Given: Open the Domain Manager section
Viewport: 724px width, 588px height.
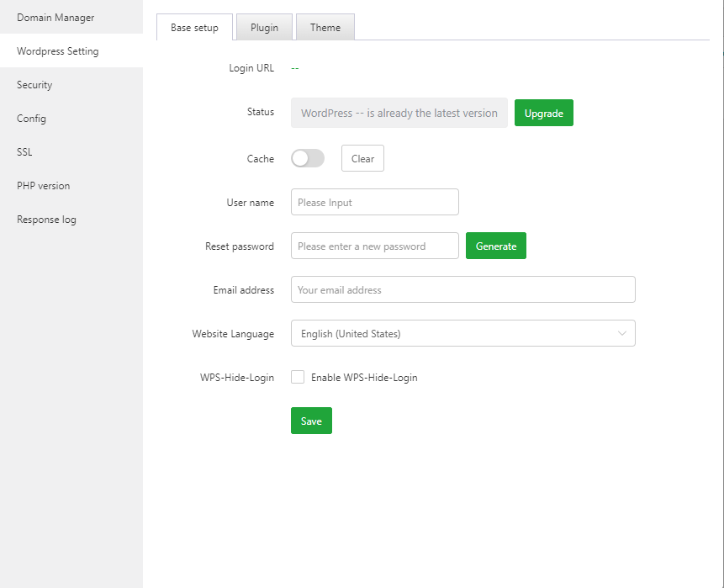Looking at the screenshot, I should coord(55,18).
